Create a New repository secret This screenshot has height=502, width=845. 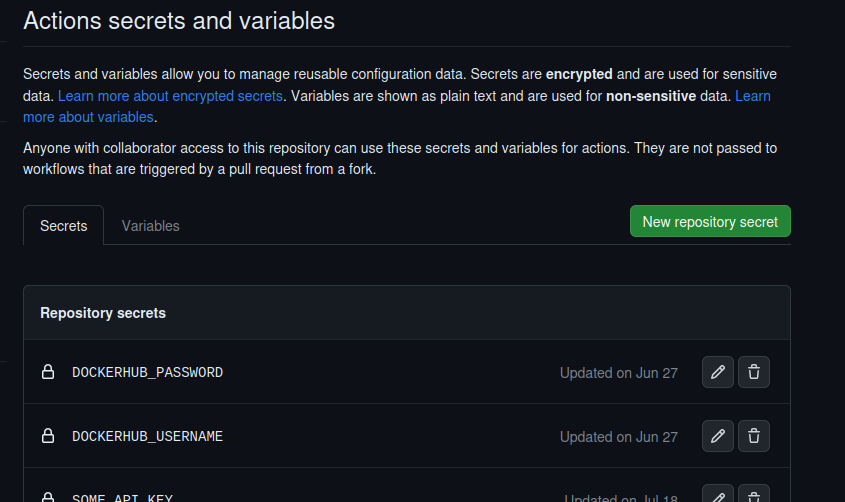coord(710,221)
